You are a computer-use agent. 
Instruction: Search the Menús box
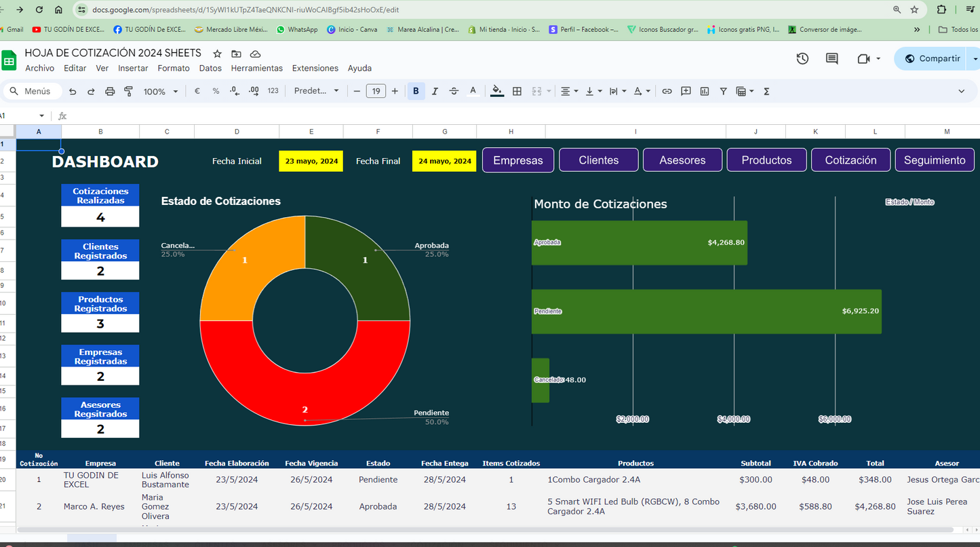point(33,91)
